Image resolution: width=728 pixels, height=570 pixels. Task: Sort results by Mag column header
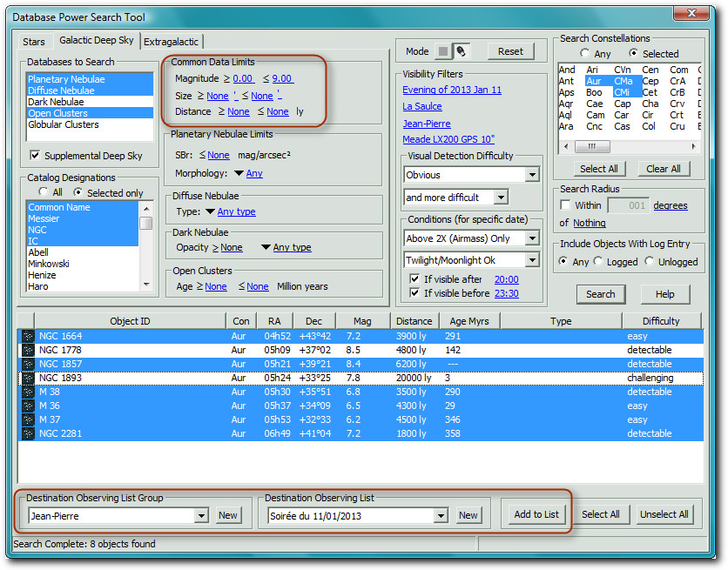tap(362, 321)
